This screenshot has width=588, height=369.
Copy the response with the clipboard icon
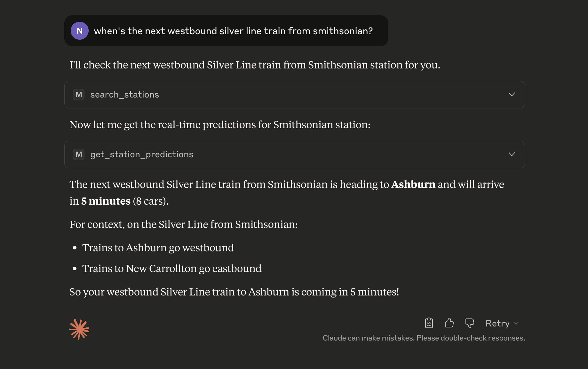click(429, 323)
